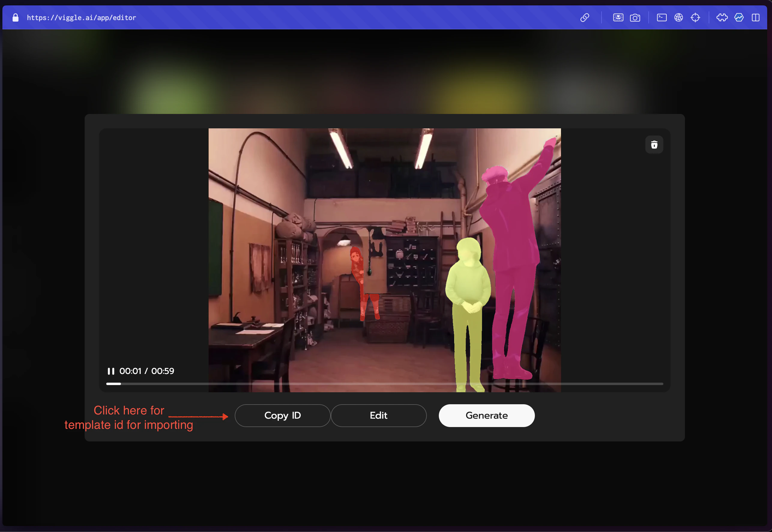Copy the template ID

pyautogui.click(x=282, y=415)
